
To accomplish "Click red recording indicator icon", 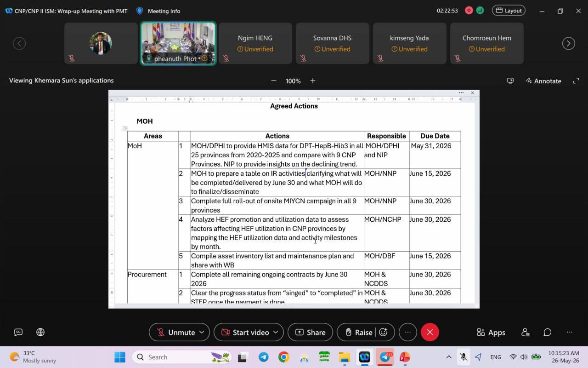I will click(x=469, y=11).
